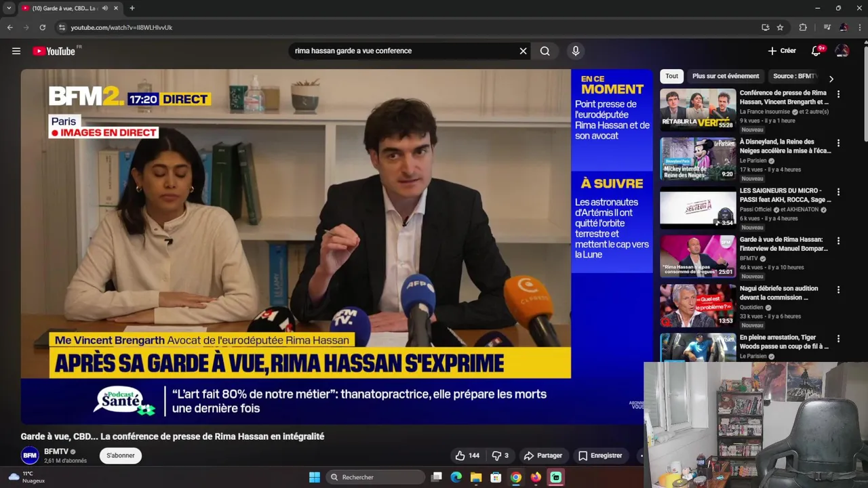Select the Tout filter chip
The image size is (868, 488).
pyautogui.click(x=671, y=77)
